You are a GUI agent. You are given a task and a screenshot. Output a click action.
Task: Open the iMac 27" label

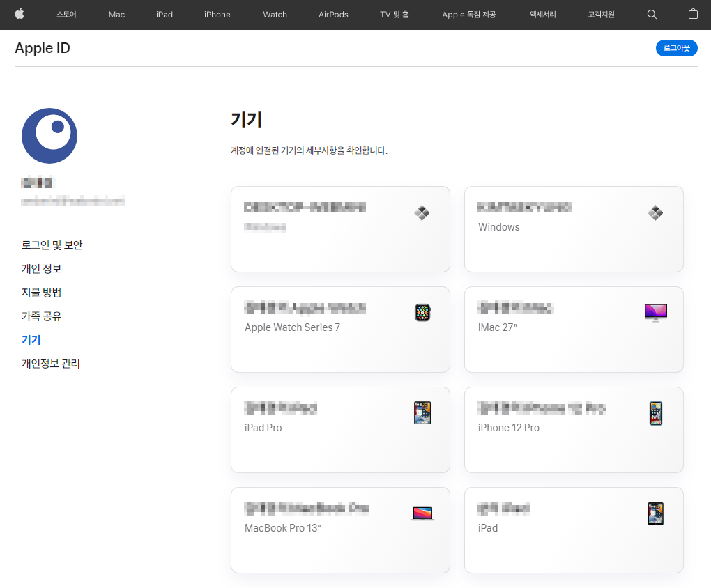point(498,327)
